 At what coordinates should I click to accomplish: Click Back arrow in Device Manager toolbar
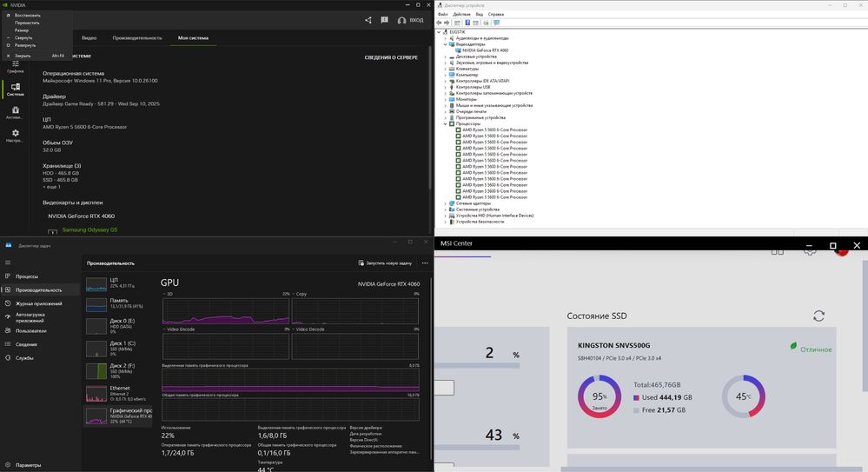(439, 23)
